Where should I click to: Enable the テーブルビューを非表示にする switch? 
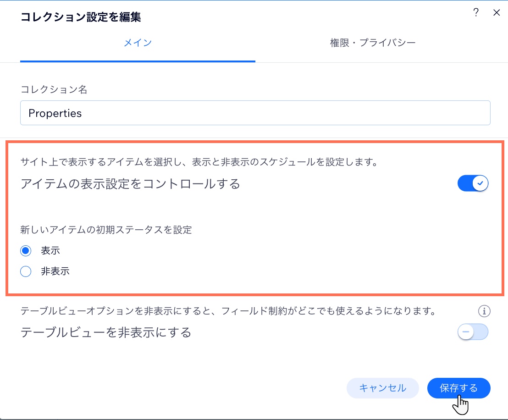473,332
